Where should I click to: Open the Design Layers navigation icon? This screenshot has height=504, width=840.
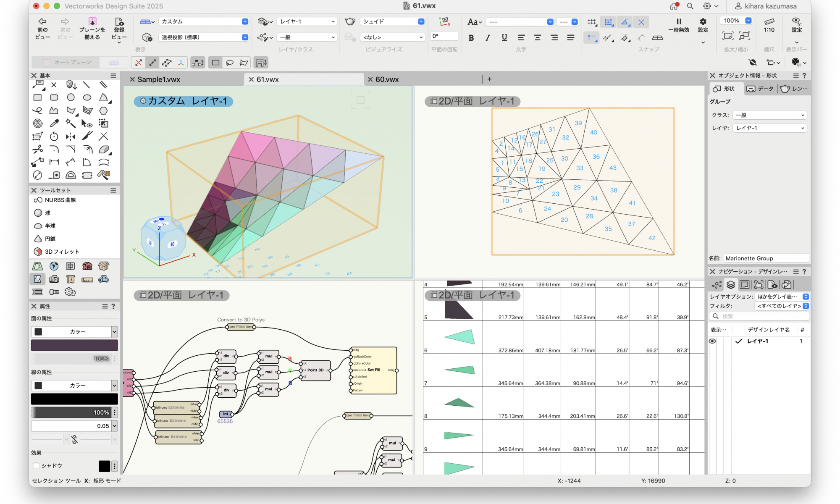[731, 285]
